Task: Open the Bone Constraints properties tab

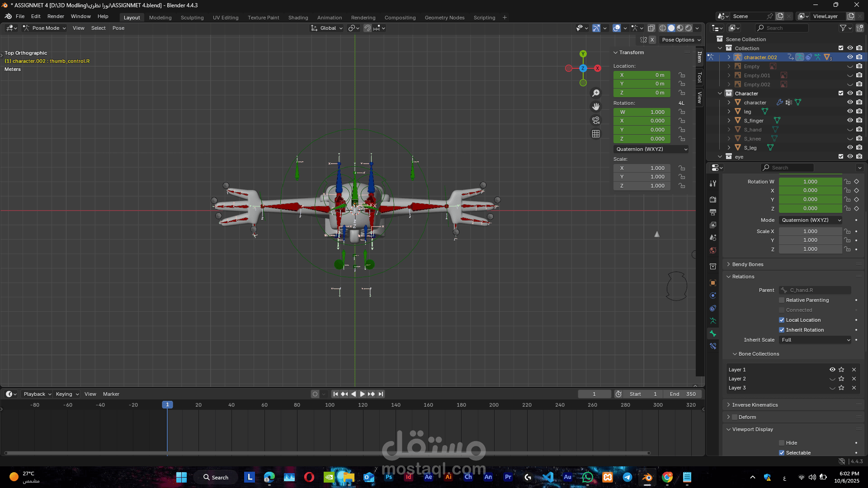Action: click(713, 346)
